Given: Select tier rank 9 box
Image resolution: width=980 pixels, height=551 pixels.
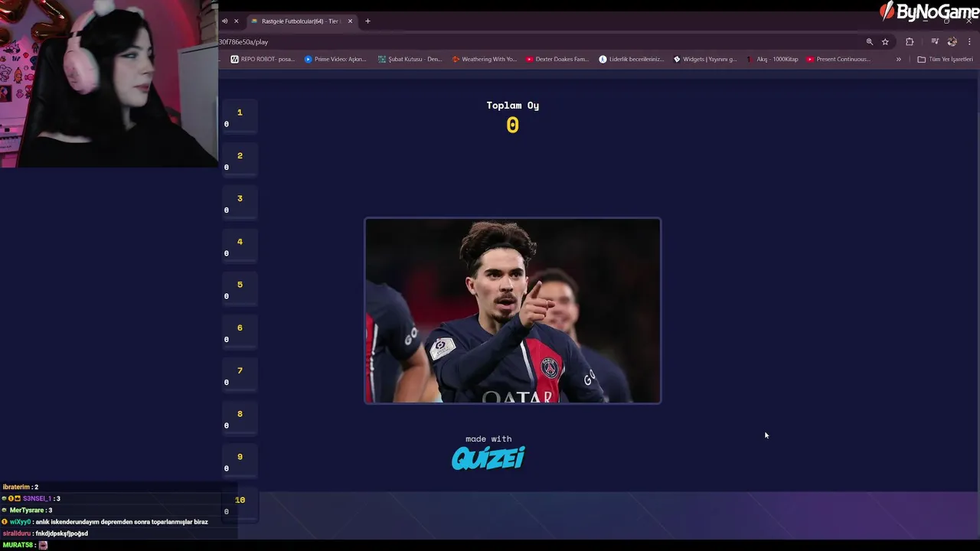Looking at the screenshot, I should click(240, 461).
